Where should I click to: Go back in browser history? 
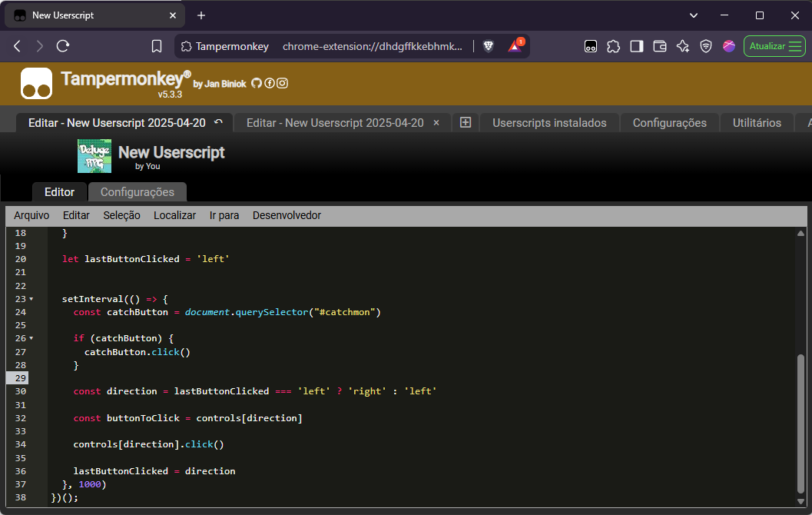tap(17, 46)
